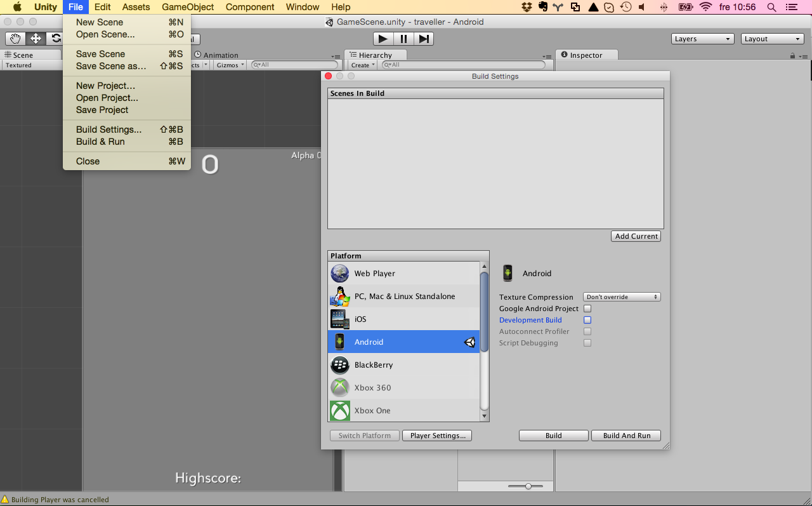This screenshot has width=812, height=506.
Task: Choose New Scene from File menu
Action: click(127, 22)
